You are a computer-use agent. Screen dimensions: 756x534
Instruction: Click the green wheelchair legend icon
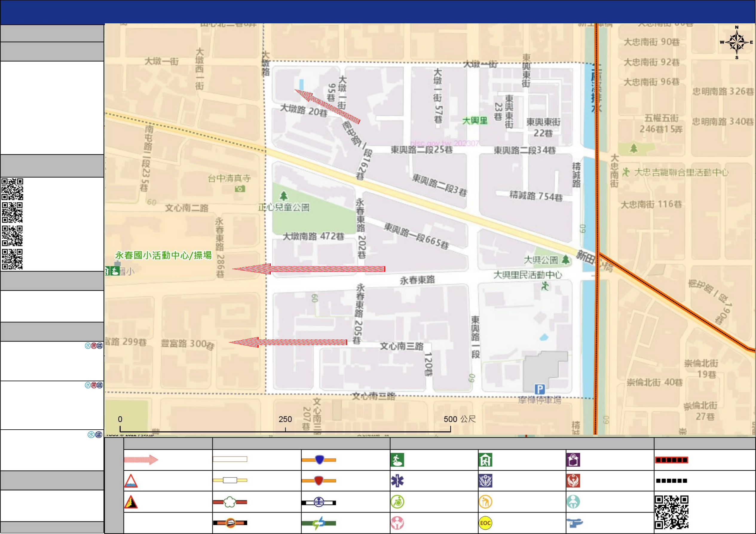coord(397,502)
